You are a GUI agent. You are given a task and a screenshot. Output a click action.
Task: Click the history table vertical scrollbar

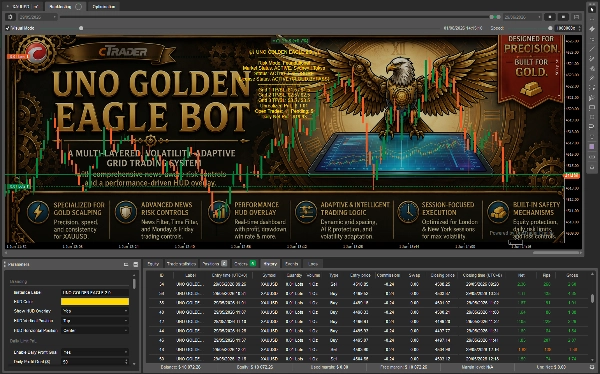[592, 298]
